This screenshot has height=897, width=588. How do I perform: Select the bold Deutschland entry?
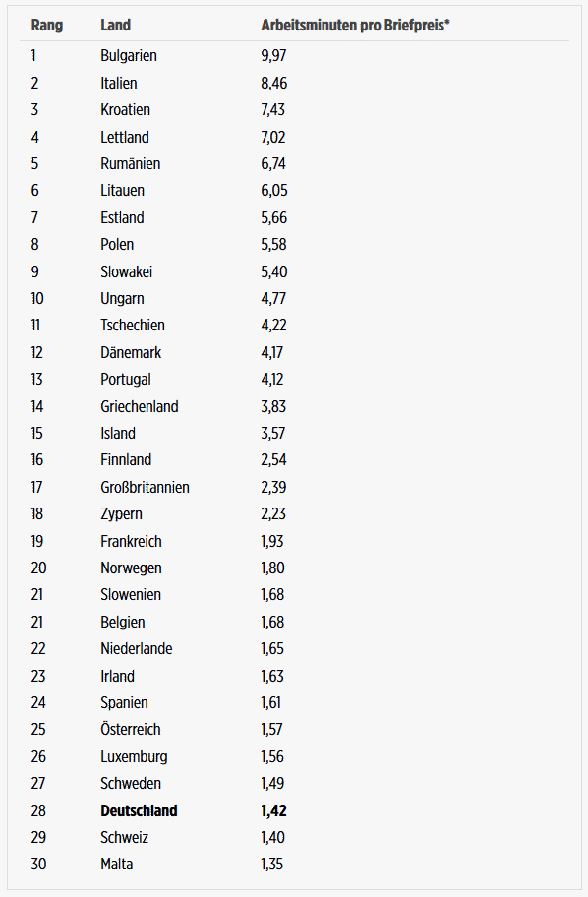click(139, 811)
